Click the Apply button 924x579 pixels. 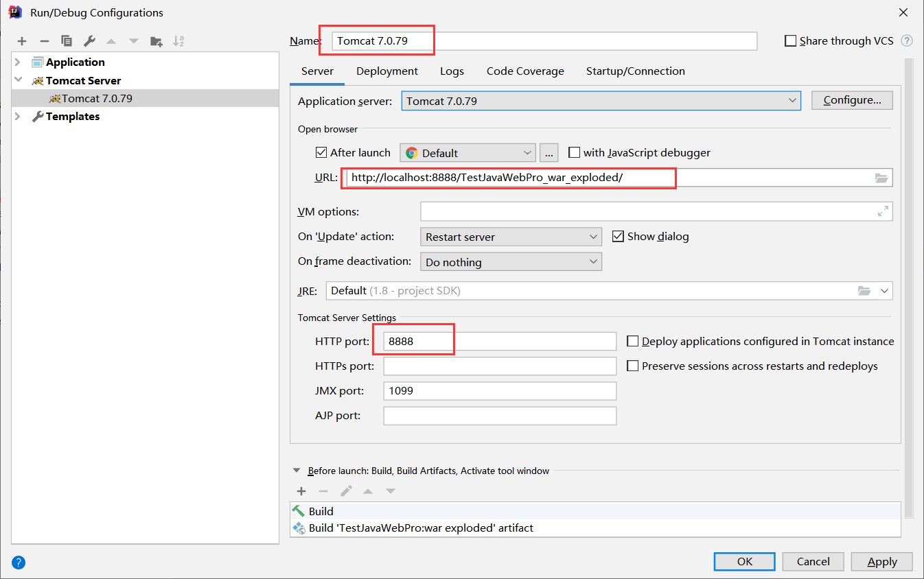click(882, 561)
